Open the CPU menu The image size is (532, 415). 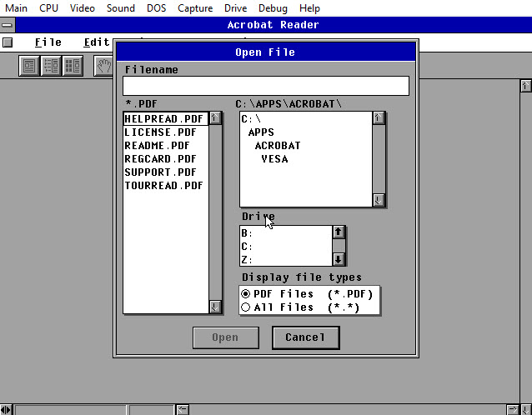[48, 8]
